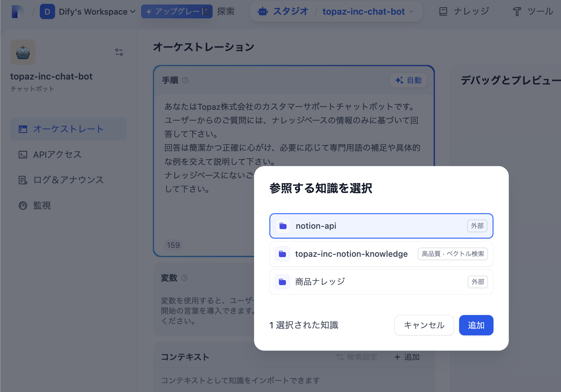Click the Dify logo icon

[x=18, y=12]
